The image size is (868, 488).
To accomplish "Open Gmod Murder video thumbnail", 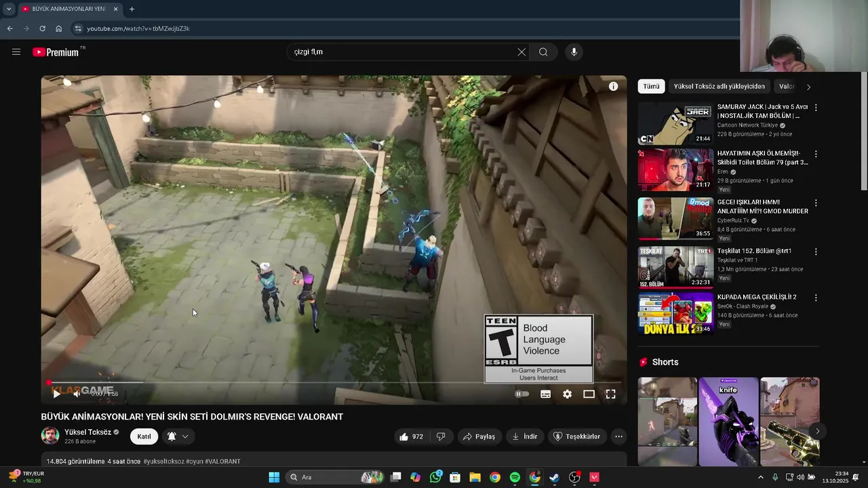I will coord(675,218).
